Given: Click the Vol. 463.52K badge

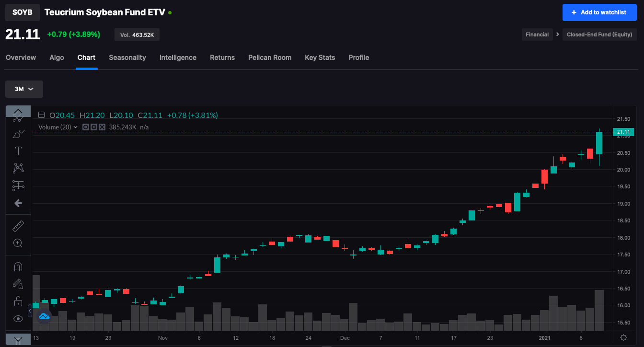Looking at the screenshot, I should click(137, 35).
